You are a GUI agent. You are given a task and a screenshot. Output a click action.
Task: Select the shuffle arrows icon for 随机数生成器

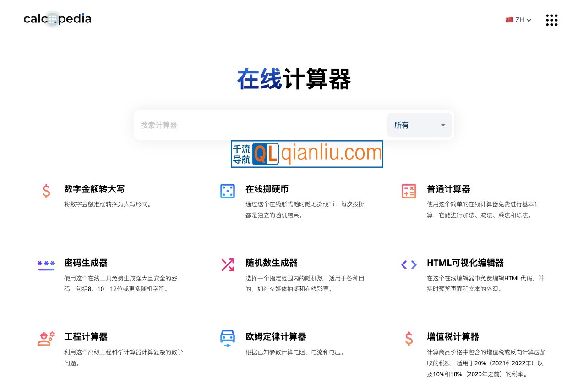[228, 265]
